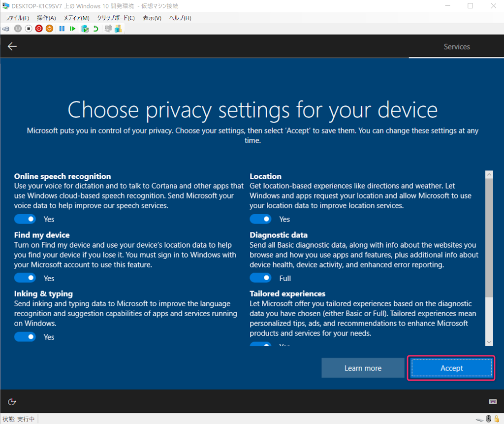Open the Ease of Access icon
Viewport: 504px width, 424px height.
pos(12,402)
